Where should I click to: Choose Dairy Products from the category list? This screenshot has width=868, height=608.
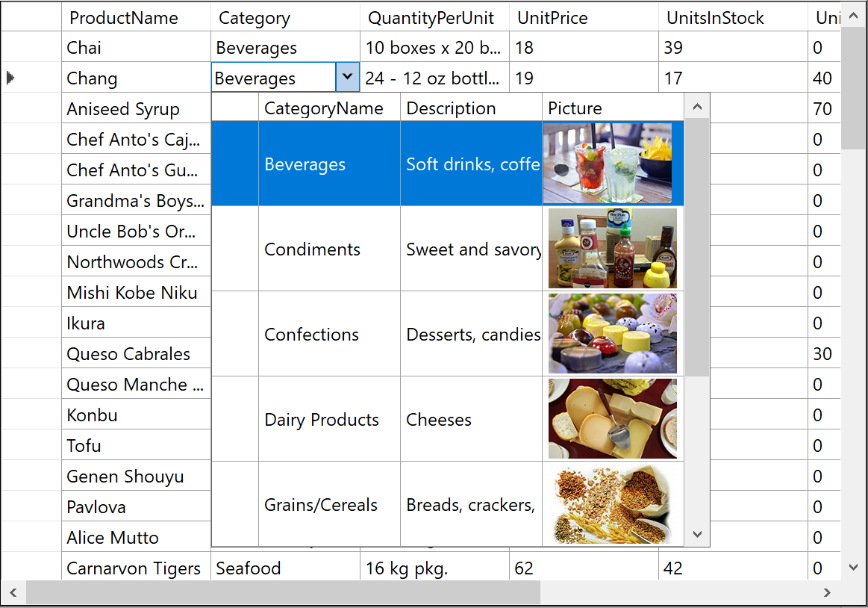coord(321,419)
